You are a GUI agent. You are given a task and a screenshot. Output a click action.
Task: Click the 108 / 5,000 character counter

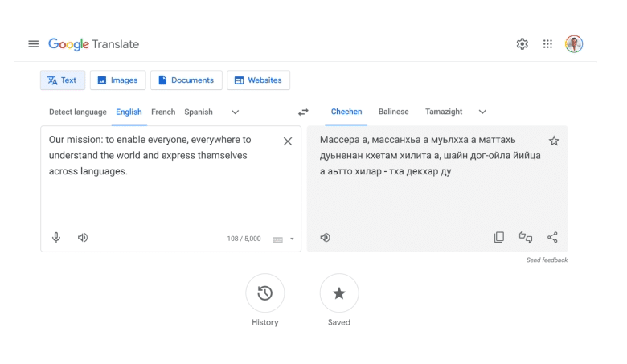(244, 239)
